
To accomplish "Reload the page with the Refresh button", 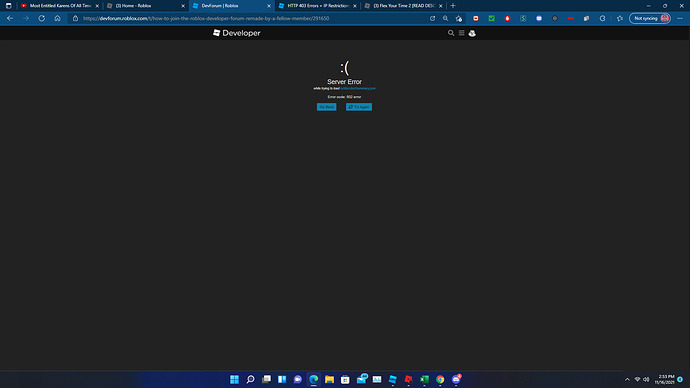I will click(x=41, y=18).
